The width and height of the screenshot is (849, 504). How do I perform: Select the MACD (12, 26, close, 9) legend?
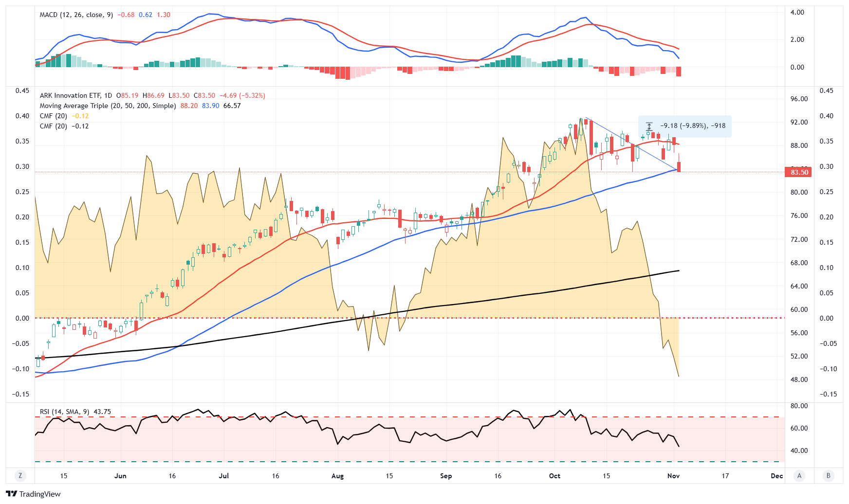click(x=76, y=15)
